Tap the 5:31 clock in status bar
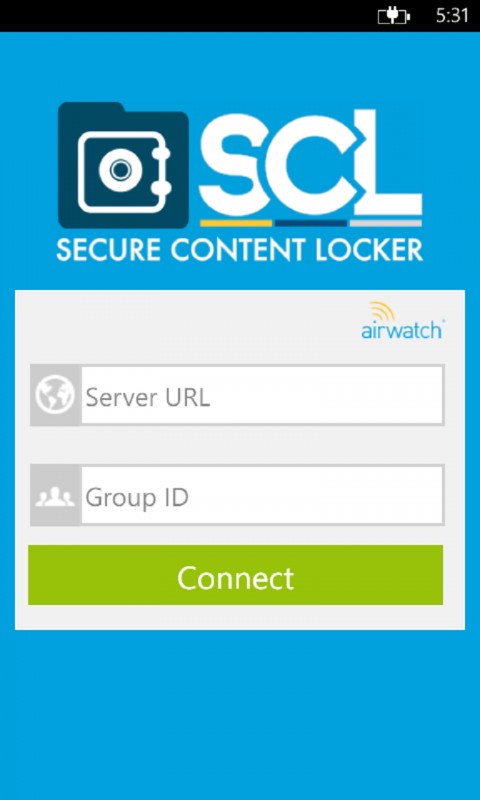 click(x=452, y=16)
